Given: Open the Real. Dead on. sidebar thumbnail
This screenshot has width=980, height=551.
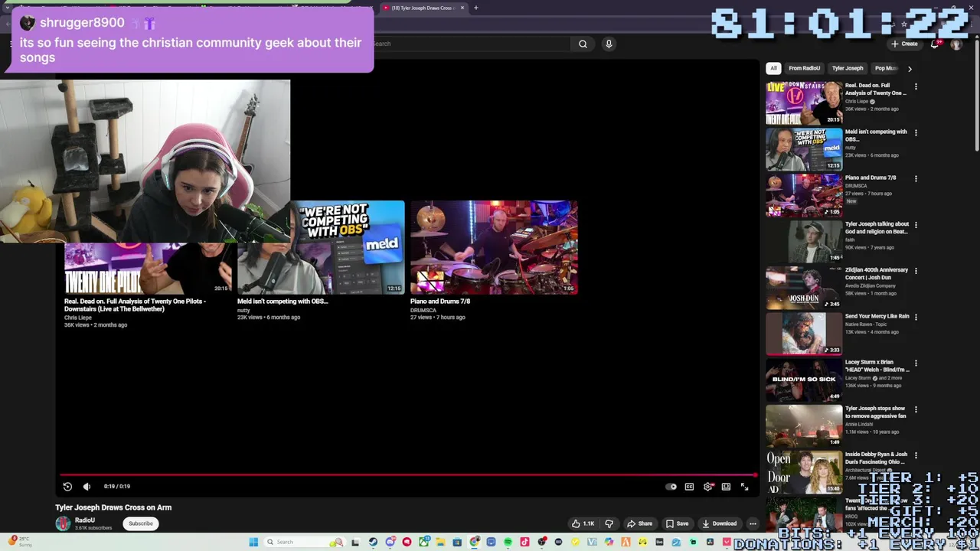Looking at the screenshot, I should (804, 103).
